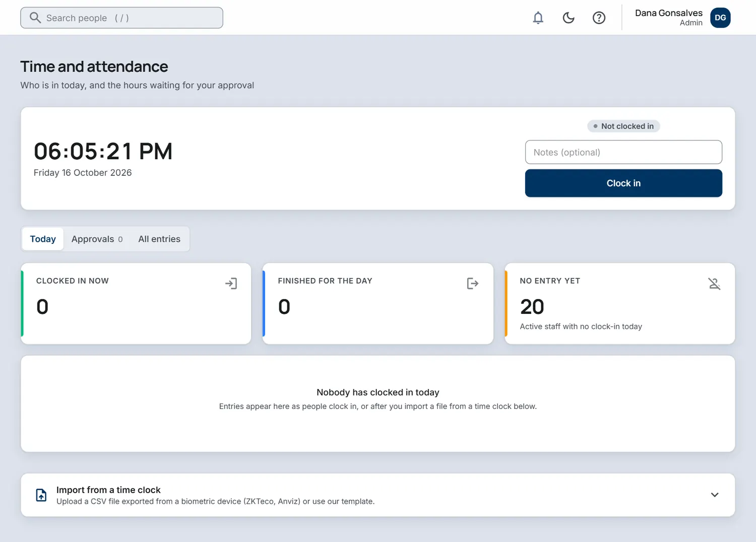Click the Nobody has clocked in today message

378,392
